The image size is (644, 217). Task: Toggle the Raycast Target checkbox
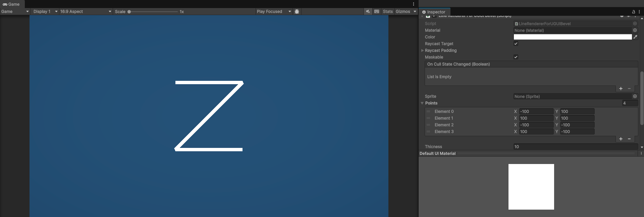click(x=516, y=44)
